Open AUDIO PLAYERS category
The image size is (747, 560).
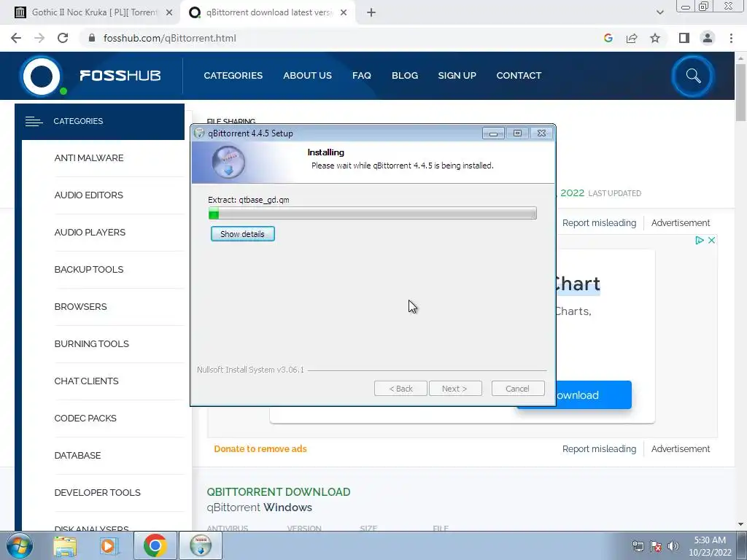point(90,232)
